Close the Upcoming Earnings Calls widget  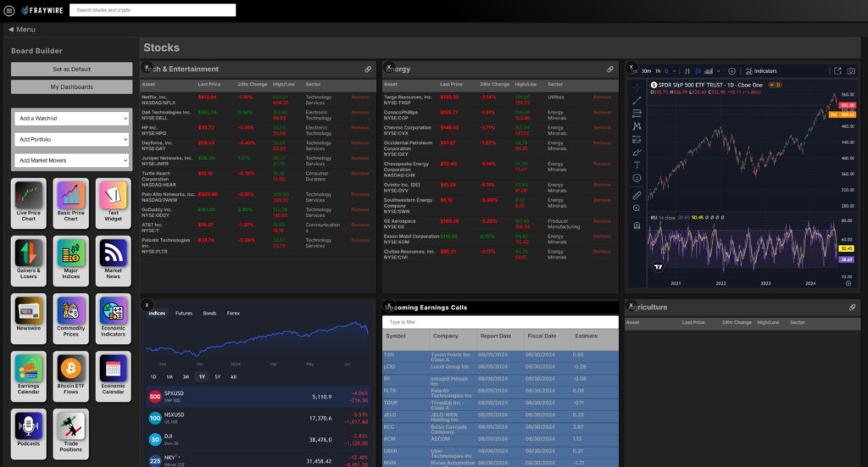(389, 305)
